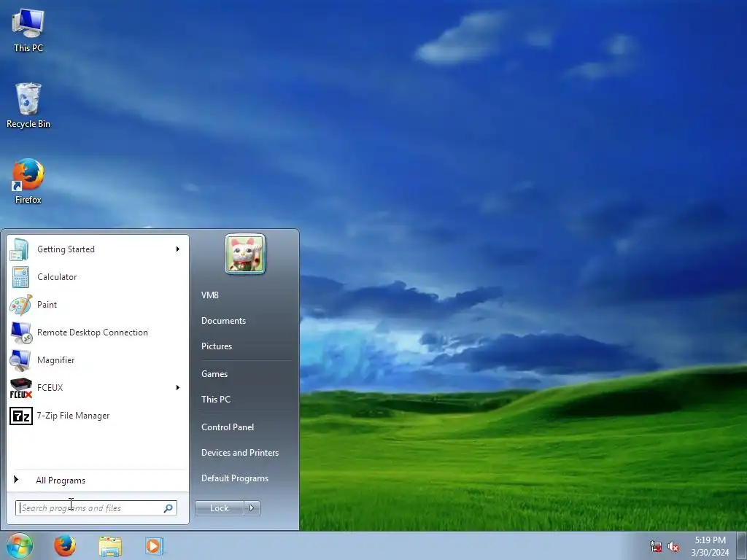The image size is (747, 560).
Task: Focus the Search programs and files box
Action: [x=96, y=508]
